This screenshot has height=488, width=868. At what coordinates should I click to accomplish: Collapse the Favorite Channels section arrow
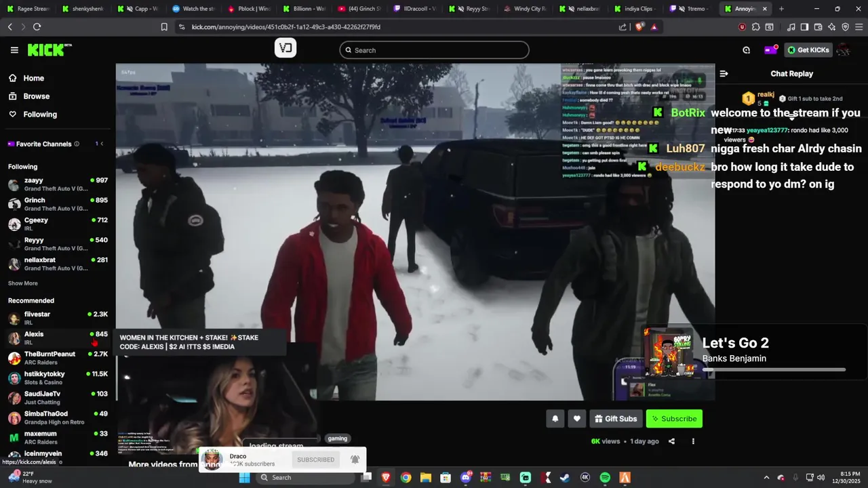point(102,144)
